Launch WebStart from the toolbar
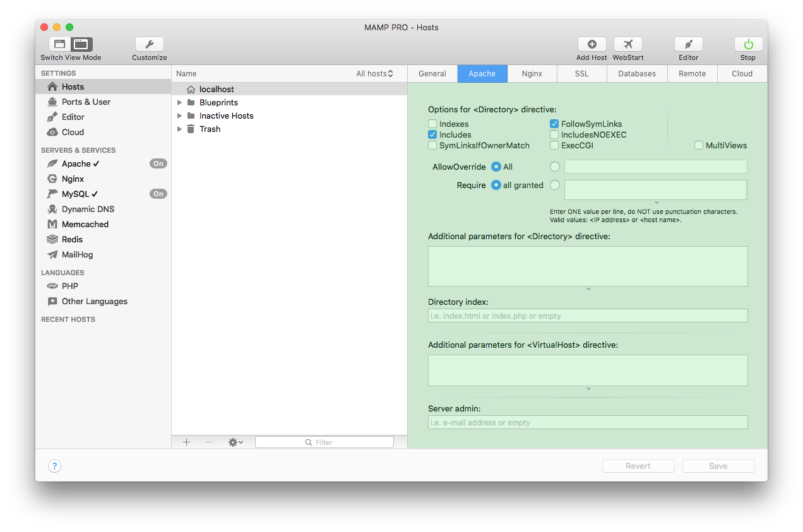 pos(628,44)
